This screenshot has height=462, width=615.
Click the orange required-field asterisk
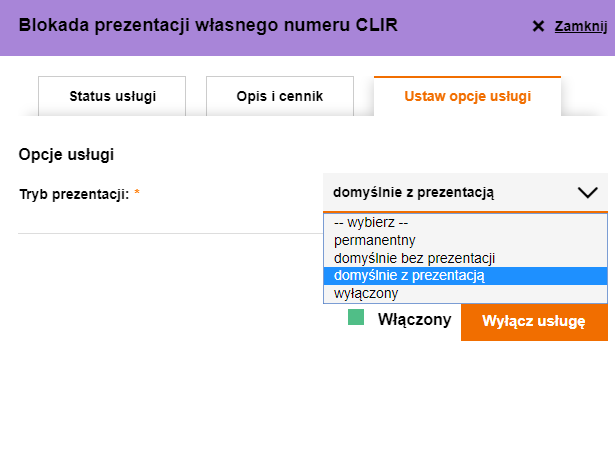(137, 194)
